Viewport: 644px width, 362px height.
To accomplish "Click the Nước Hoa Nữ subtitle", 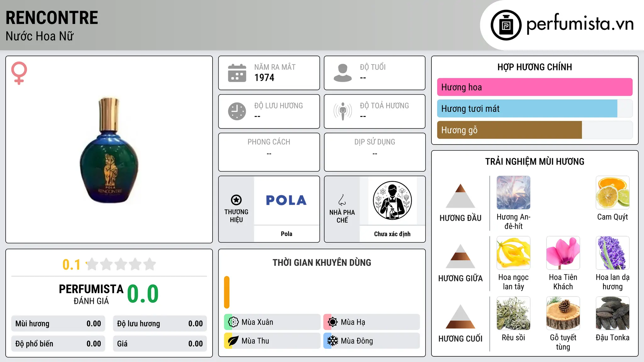I will tap(40, 36).
